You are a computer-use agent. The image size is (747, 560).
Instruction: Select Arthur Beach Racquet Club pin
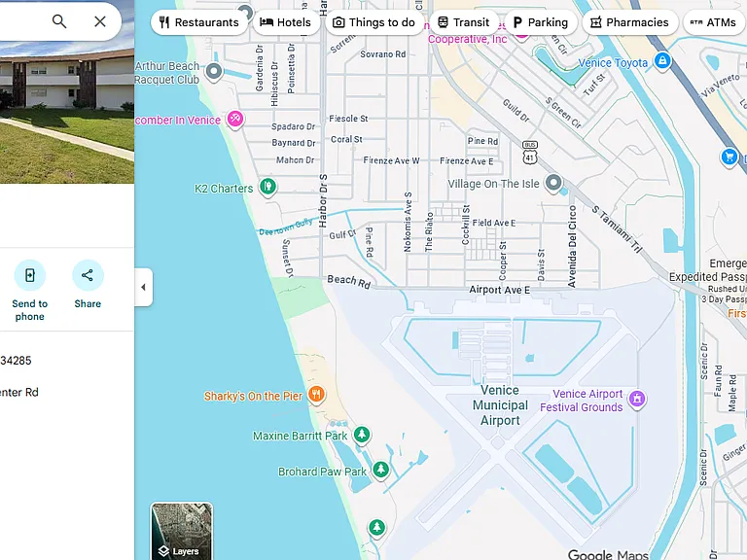[x=213, y=72]
